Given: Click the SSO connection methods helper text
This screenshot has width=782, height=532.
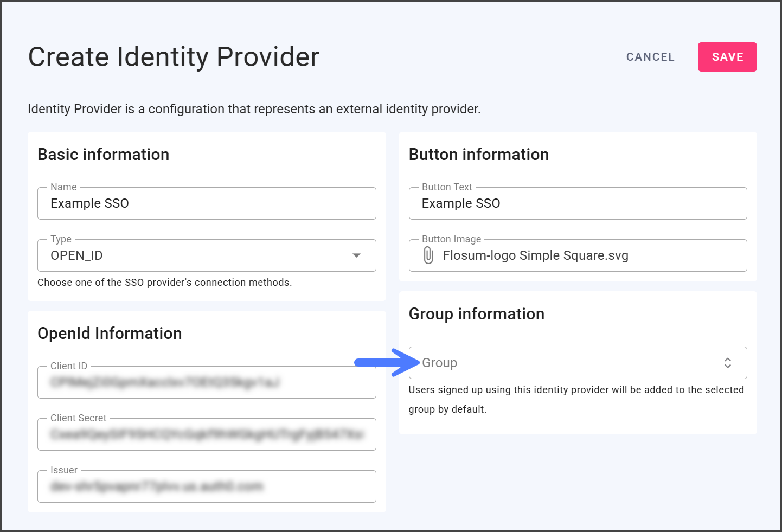Looking at the screenshot, I should pyautogui.click(x=164, y=283).
